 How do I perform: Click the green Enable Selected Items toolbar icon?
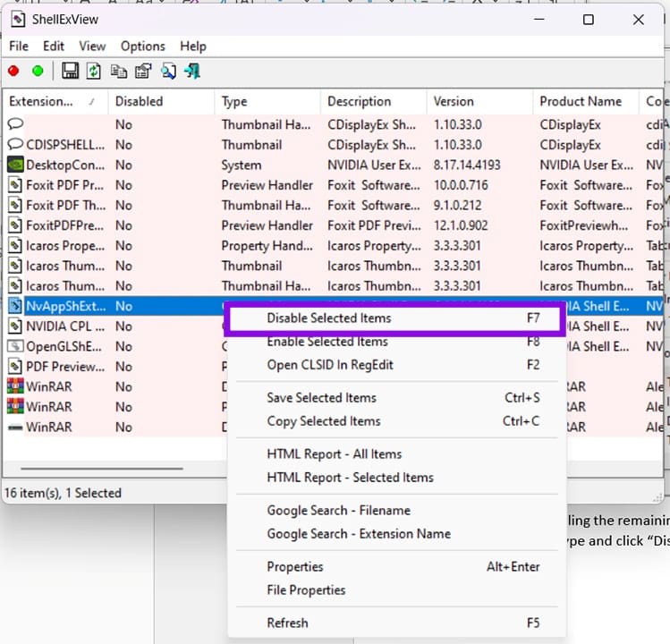tap(38, 71)
